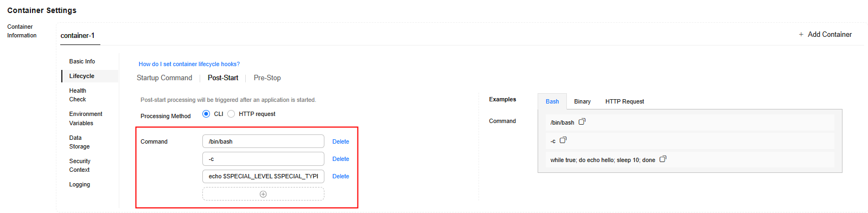
Task: Select the HTTP request processing method
Action: coord(231,114)
